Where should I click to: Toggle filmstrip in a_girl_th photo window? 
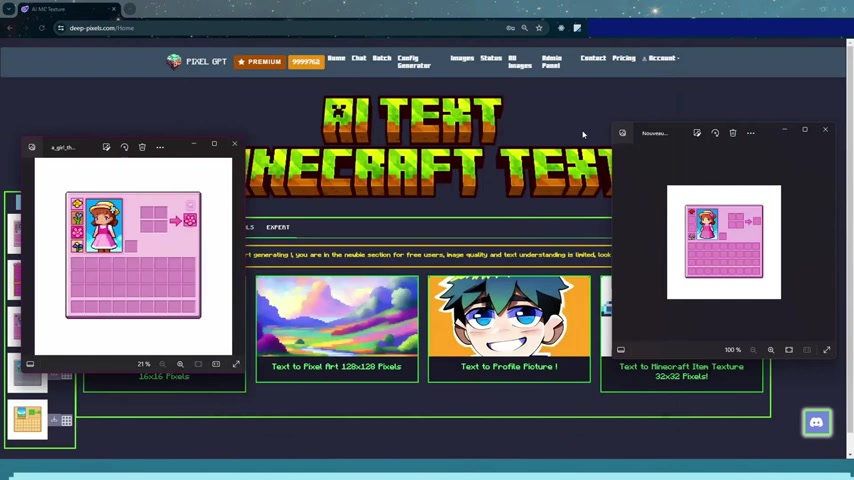pyautogui.click(x=30, y=364)
